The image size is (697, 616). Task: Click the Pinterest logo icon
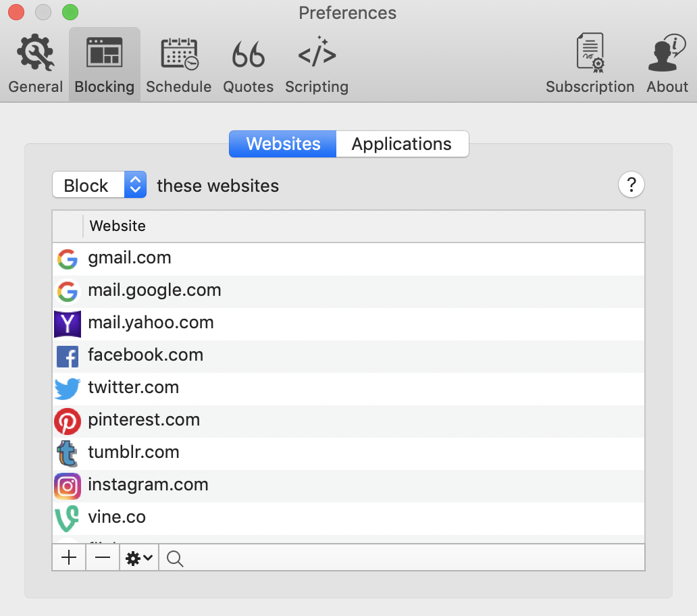point(68,421)
